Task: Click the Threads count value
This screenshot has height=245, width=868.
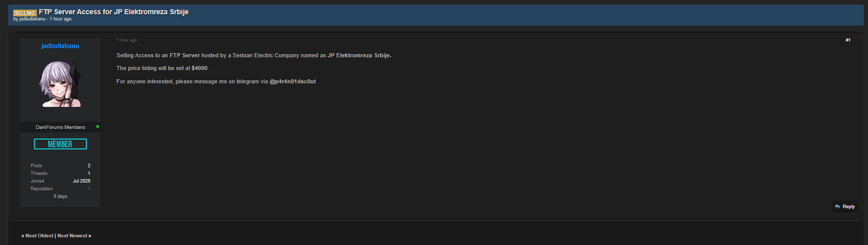Action: click(x=89, y=173)
